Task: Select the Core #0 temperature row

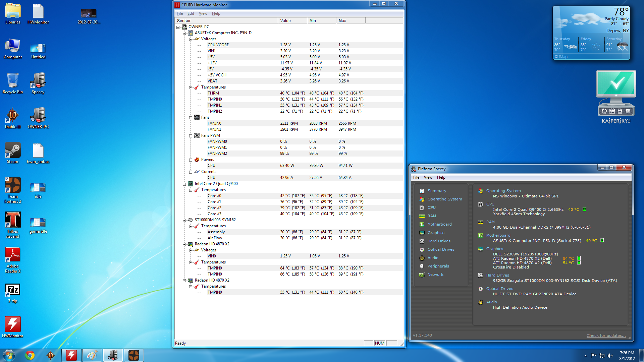Action: click(x=289, y=196)
